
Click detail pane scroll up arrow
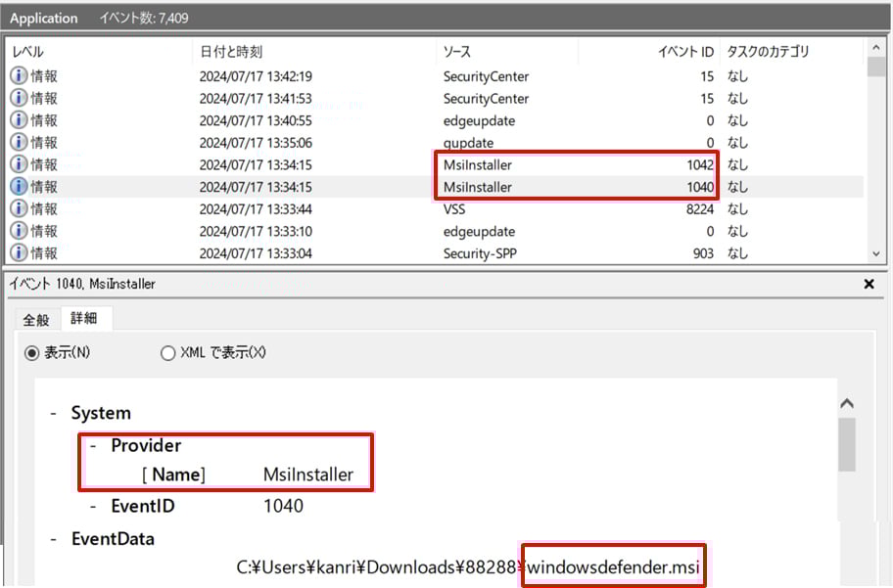[x=847, y=403]
